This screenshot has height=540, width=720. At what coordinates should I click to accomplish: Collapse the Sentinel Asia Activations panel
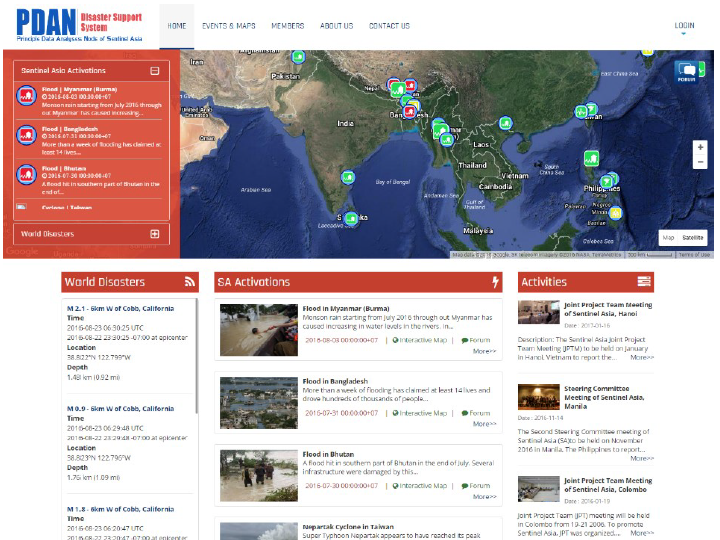(154, 71)
